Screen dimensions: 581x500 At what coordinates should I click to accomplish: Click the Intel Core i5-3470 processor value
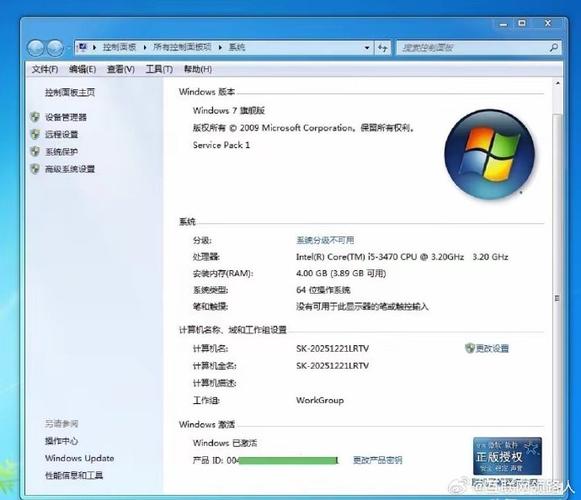(402, 257)
